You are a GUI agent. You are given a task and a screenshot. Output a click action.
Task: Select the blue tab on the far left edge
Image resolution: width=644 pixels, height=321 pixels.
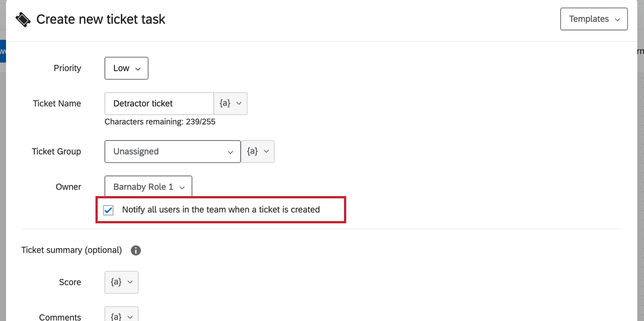point(3,51)
